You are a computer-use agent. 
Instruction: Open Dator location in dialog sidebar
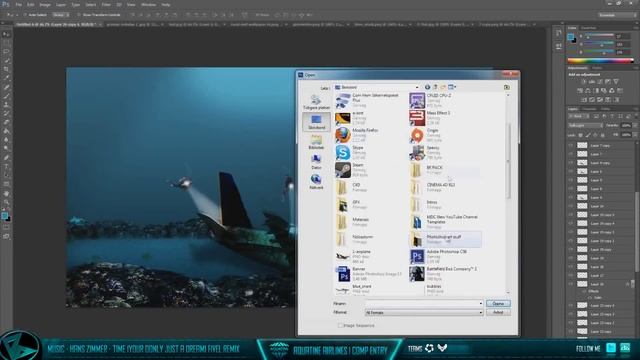tap(316, 162)
